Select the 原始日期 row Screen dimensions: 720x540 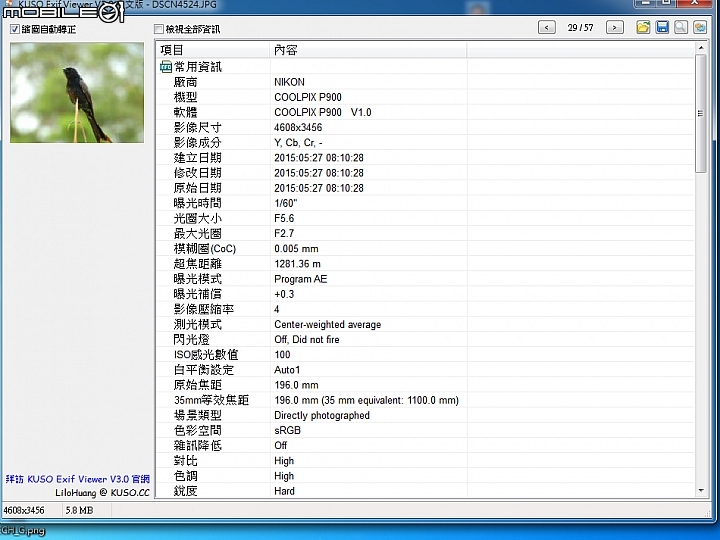pos(425,188)
